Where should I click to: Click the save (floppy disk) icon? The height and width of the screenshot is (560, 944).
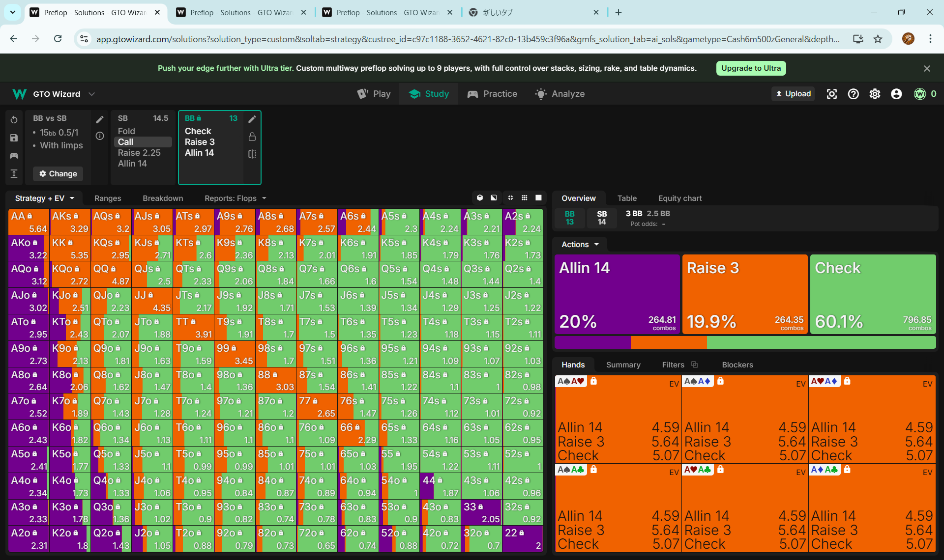(x=14, y=138)
